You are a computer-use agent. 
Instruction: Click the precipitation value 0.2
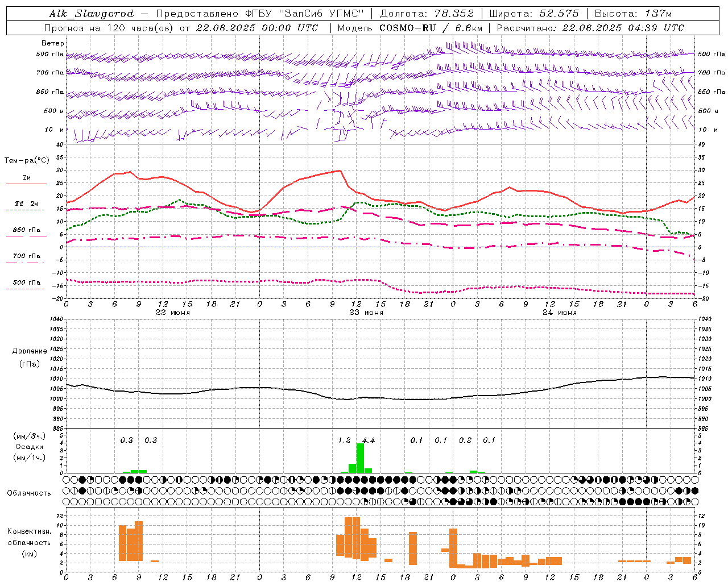point(465,440)
